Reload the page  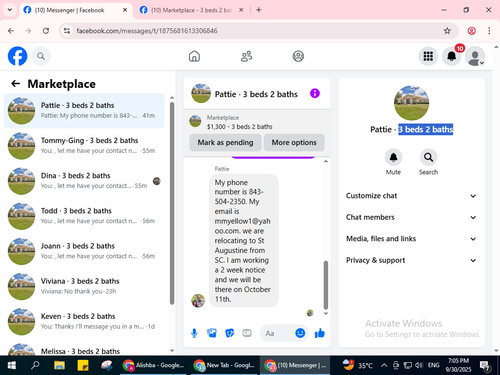coord(46,31)
